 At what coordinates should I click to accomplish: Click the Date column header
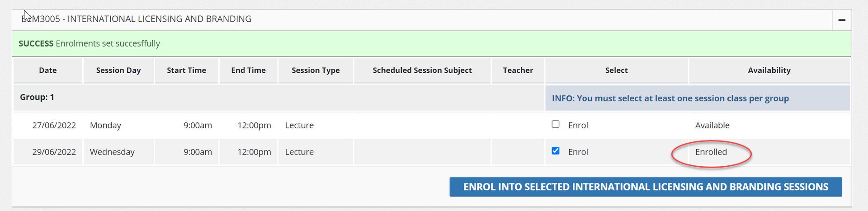[48, 70]
